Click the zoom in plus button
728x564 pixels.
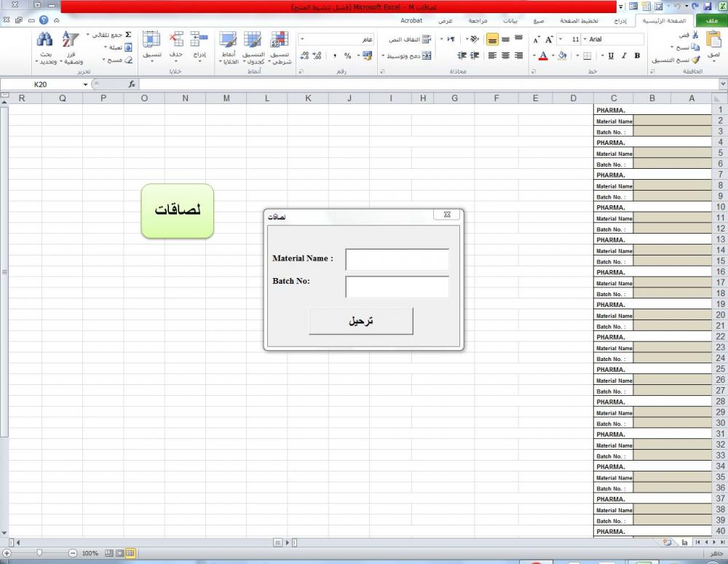7,553
